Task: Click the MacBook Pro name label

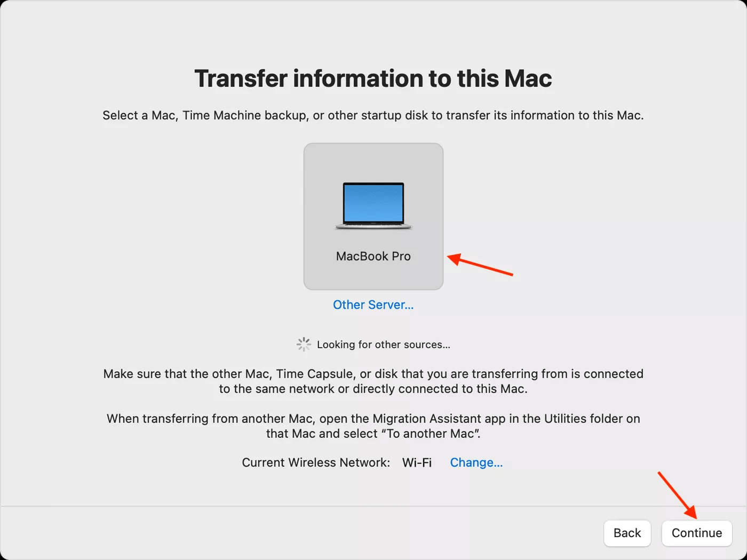Action: coord(373,257)
